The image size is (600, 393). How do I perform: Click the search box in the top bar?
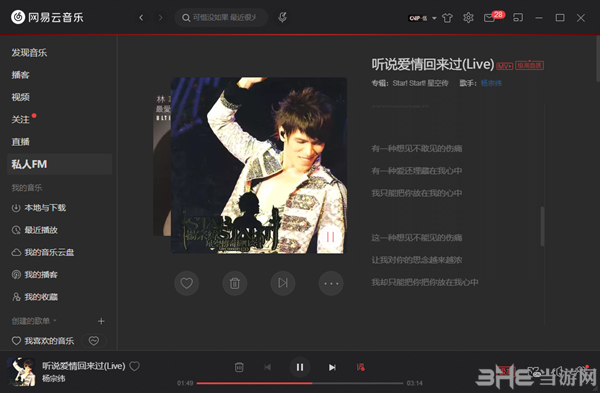[221, 18]
